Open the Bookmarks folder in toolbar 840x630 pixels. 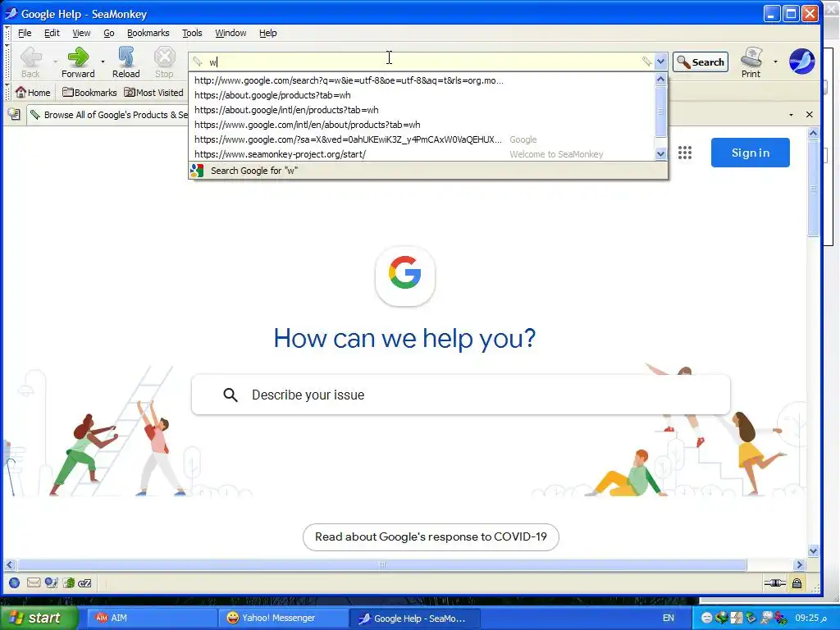pyautogui.click(x=89, y=92)
